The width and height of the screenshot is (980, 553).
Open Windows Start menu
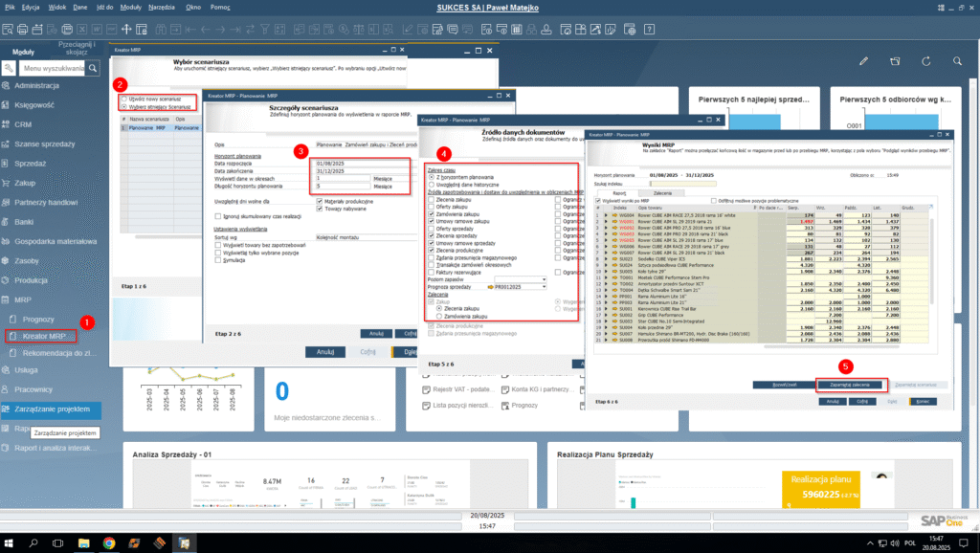click(9, 543)
